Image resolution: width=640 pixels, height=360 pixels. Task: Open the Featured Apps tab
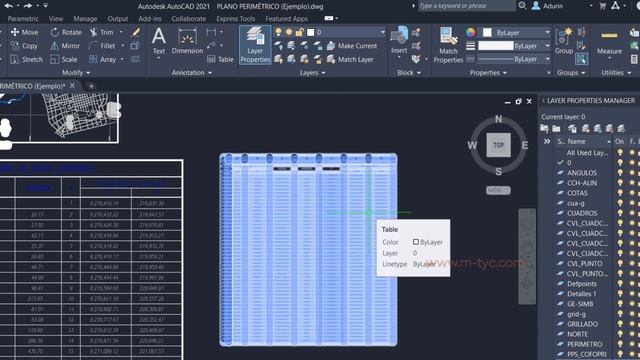click(x=286, y=18)
